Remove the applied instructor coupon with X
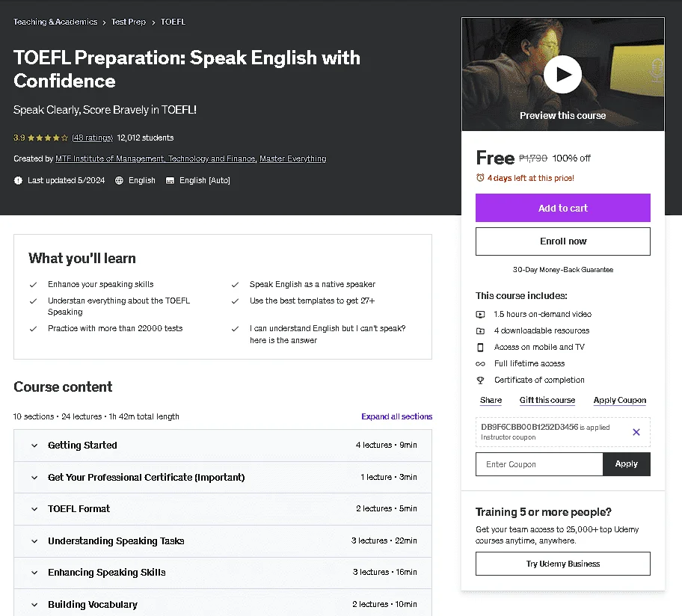682x616 pixels. 636,431
